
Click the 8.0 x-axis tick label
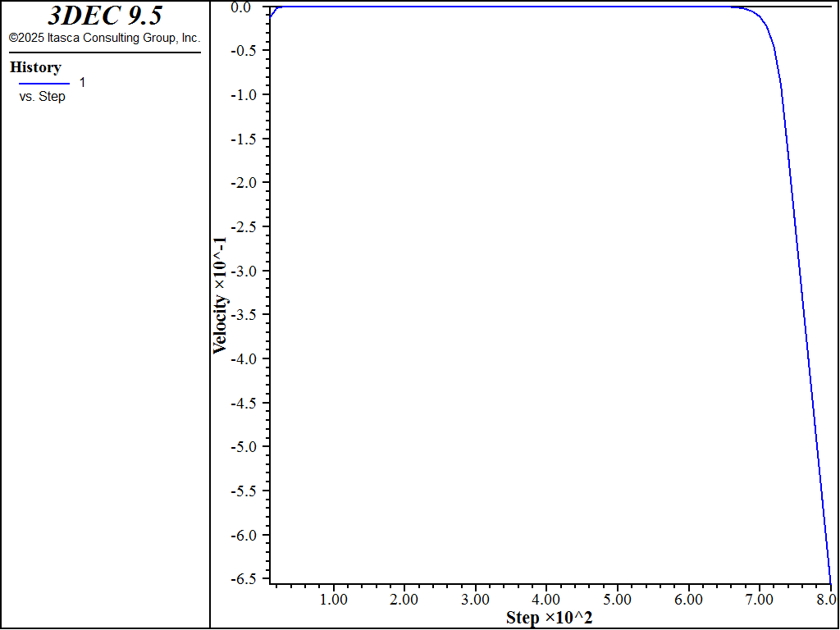point(827,597)
